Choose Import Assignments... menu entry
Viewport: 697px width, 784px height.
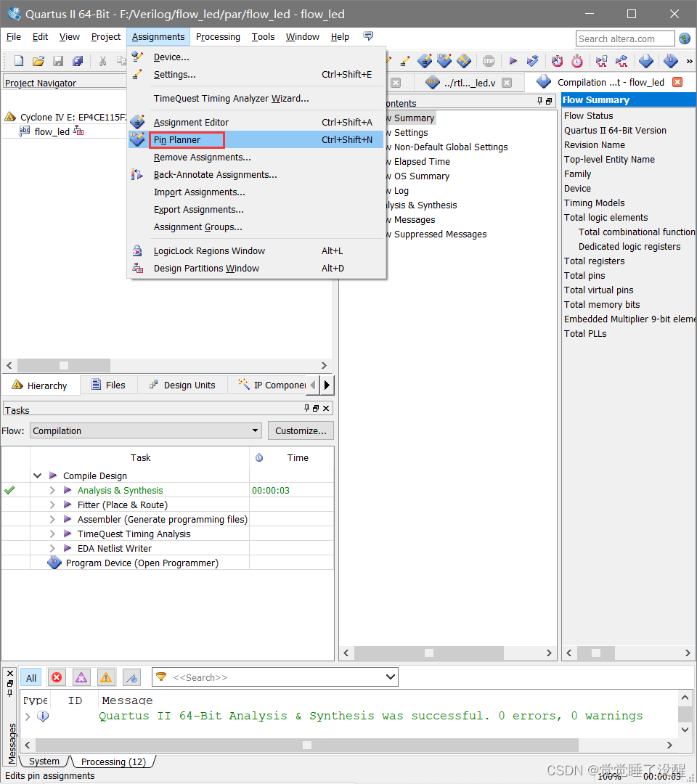(256, 192)
